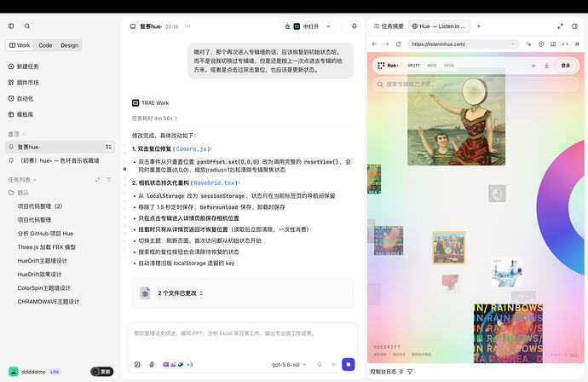Open the more options ellipsis beside 复赛hue title

pos(187,26)
